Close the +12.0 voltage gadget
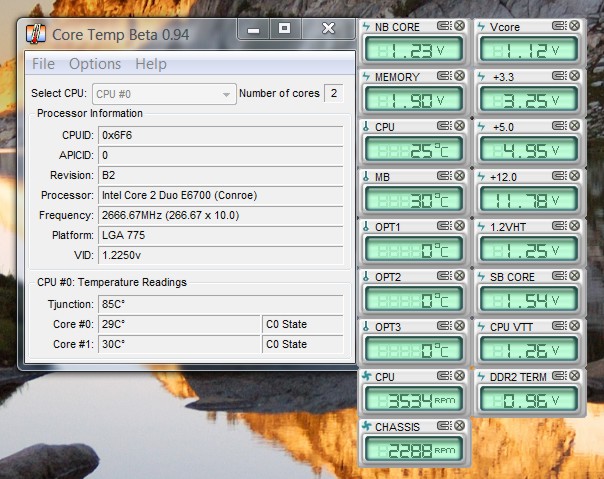The height and width of the screenshot is (479, 604). click(574, 176)
